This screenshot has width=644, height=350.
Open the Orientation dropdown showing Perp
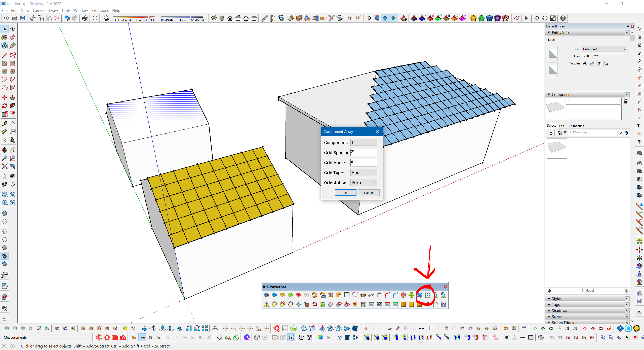coord(364,183)
